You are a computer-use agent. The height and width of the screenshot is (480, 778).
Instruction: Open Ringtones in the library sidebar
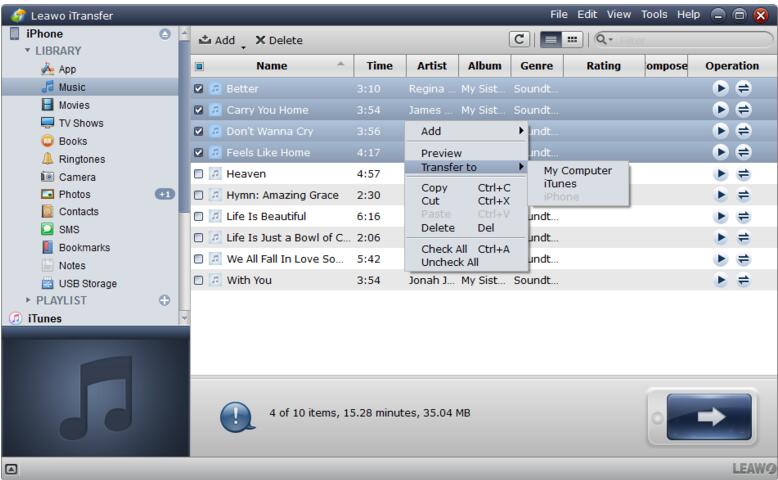81,159
